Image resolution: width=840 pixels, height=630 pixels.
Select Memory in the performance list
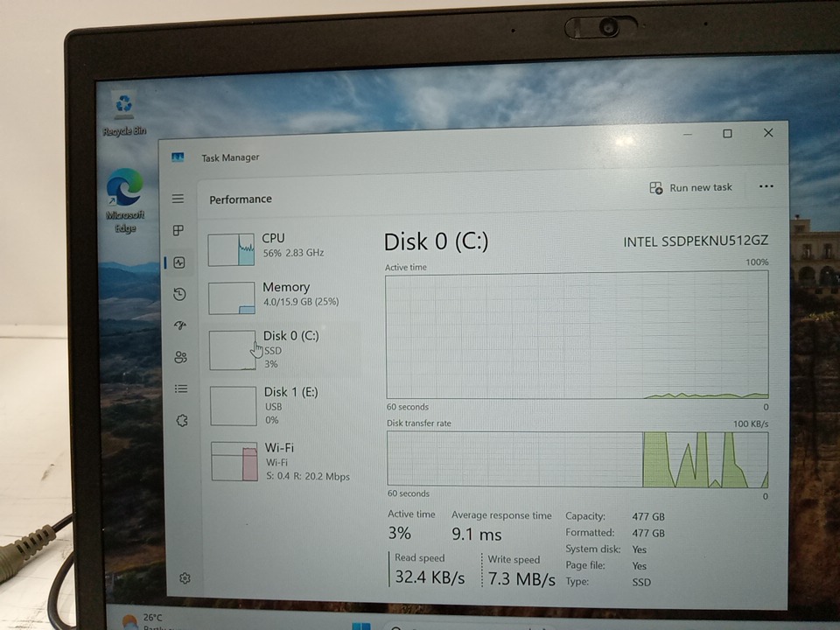283,297
